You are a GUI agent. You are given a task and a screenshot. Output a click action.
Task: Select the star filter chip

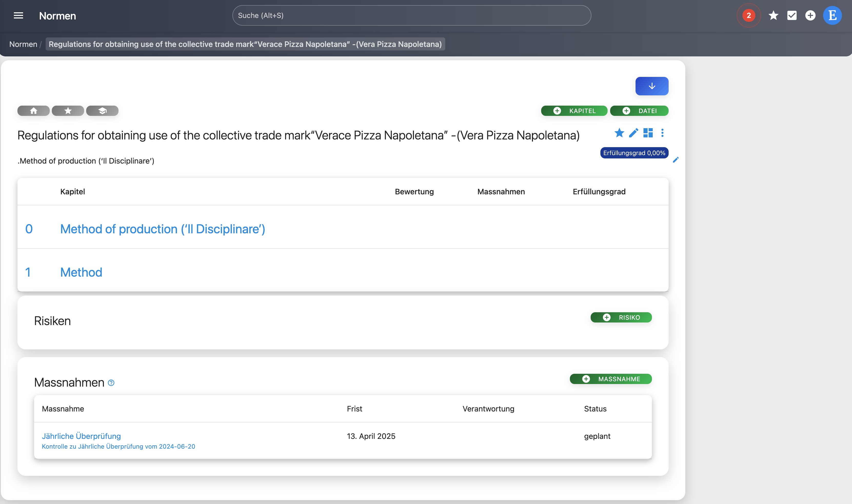pos(68,111)
